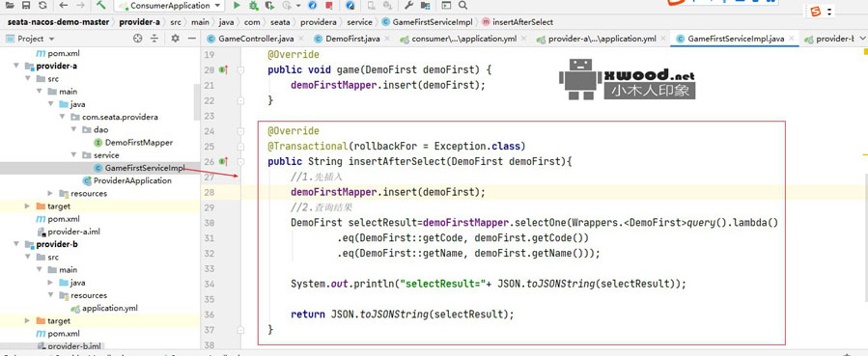Switch to consumer application.yml tab
Viewport: 868px width, 356px height.
click(x=463, y=39)
